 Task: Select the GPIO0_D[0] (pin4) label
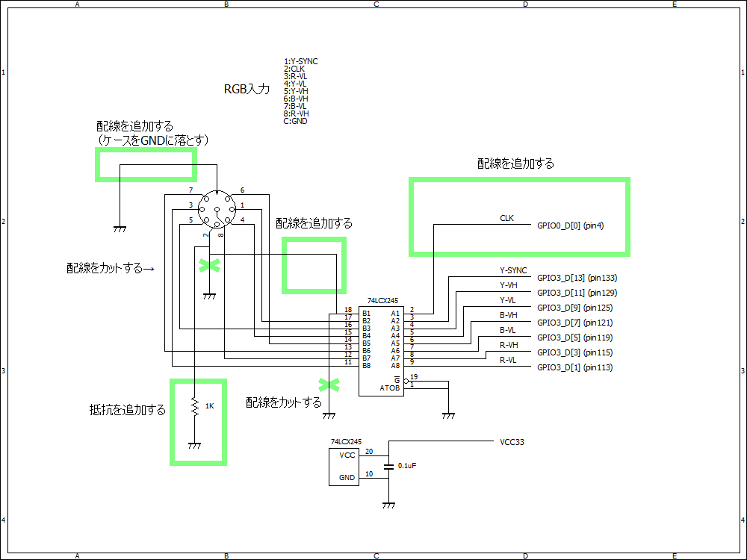point(570,225)
